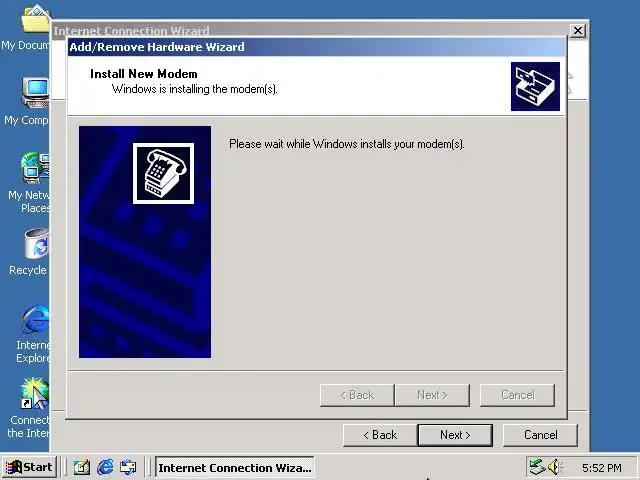Click Cancel in Internet Connection Wizard
640x480 pixels.
tap(540, 435)
